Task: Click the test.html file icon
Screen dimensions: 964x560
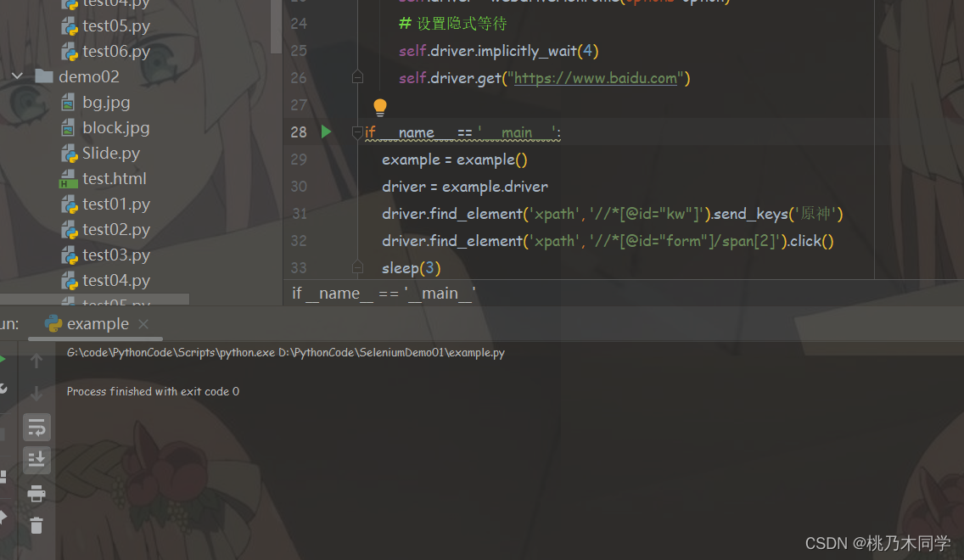Action: [x=68, y=180]
